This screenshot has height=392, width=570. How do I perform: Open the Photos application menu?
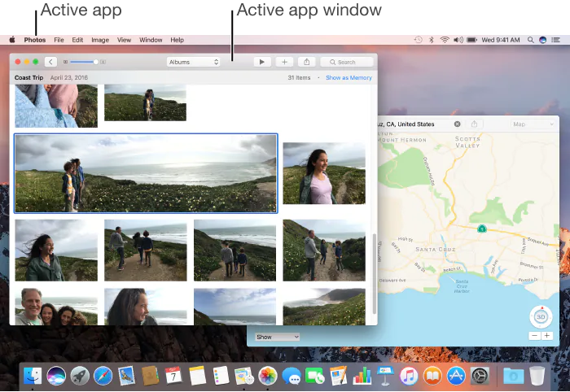(35, 40)
